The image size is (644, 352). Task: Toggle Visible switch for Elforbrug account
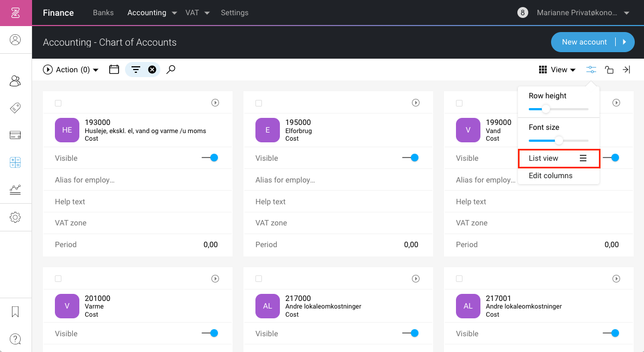click(x=410, y=158)
